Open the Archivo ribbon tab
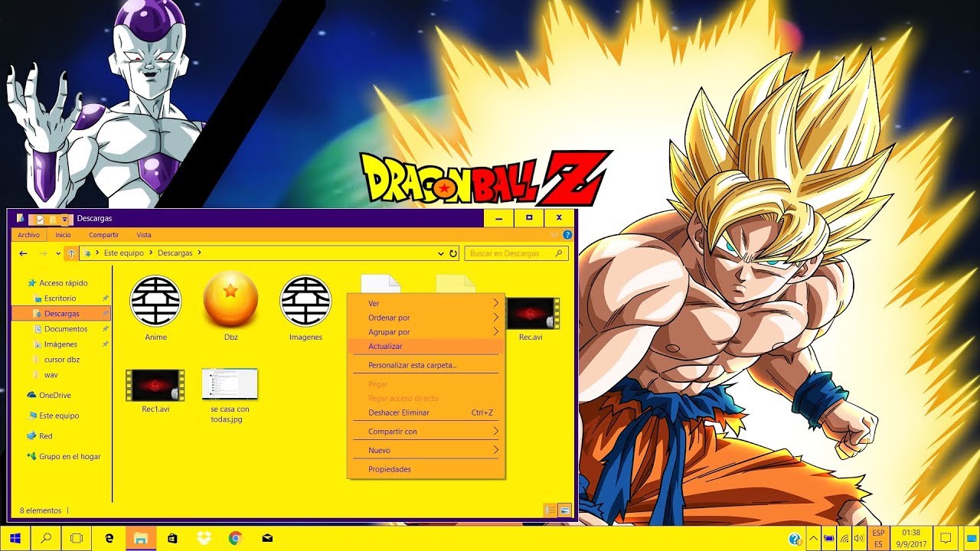 click(x=28, y=235)
